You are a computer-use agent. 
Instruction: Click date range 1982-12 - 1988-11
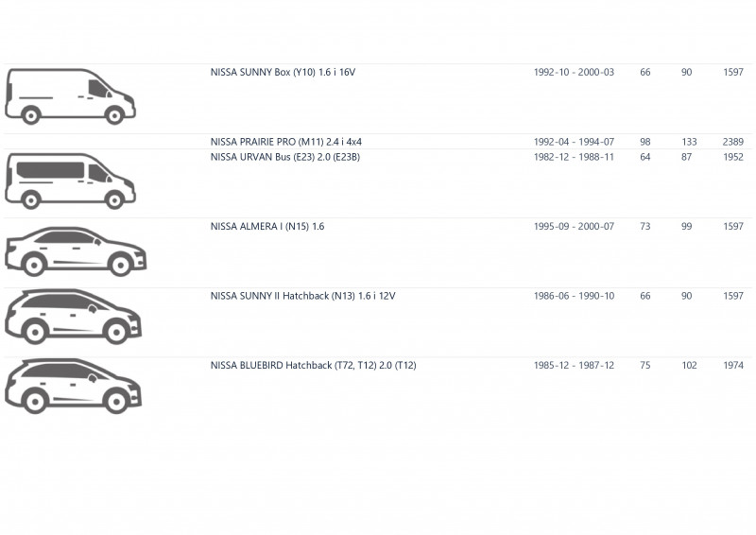point(574,157)
